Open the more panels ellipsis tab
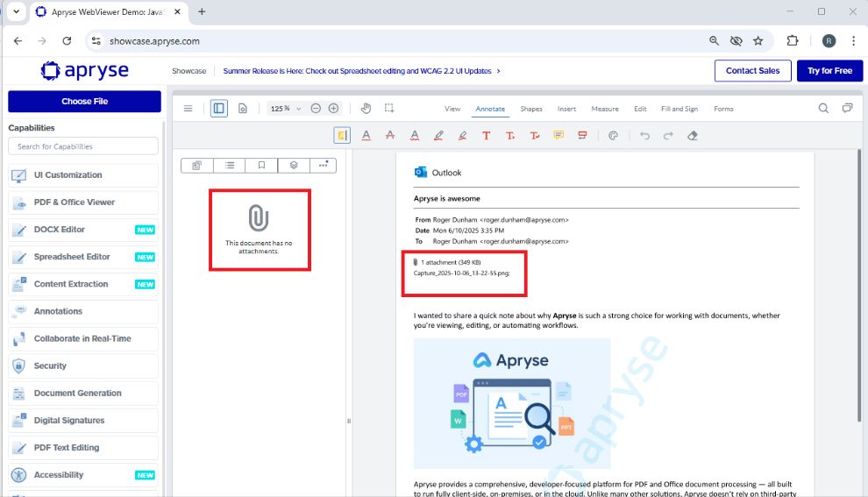This screenshot has width=868, height=497. tap(324, 166)
